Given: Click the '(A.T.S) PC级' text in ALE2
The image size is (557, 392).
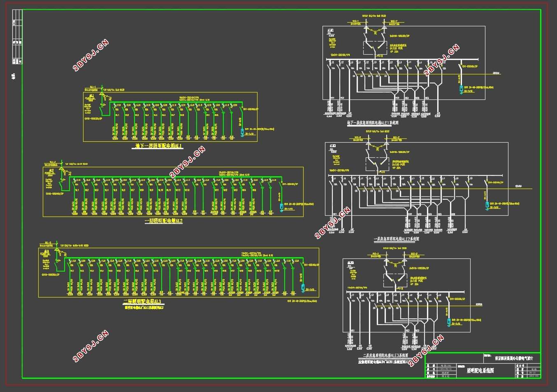Looking at the screenshot, I should (399, 165).
